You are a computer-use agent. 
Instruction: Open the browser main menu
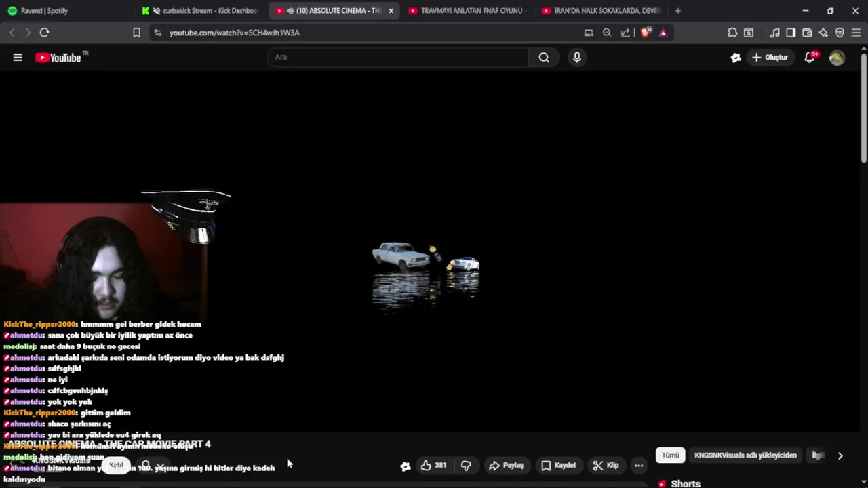856,33
